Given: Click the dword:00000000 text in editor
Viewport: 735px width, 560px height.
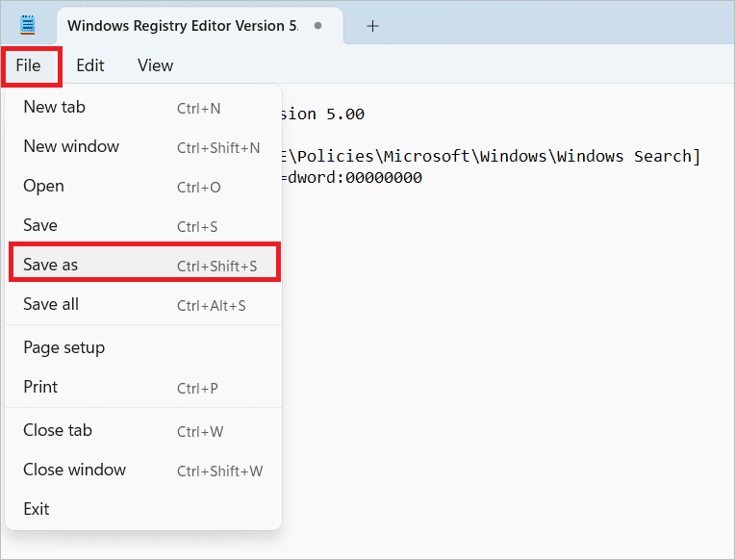Looking at the screenshot, I should pyautogui.click(x=354, y=178).
